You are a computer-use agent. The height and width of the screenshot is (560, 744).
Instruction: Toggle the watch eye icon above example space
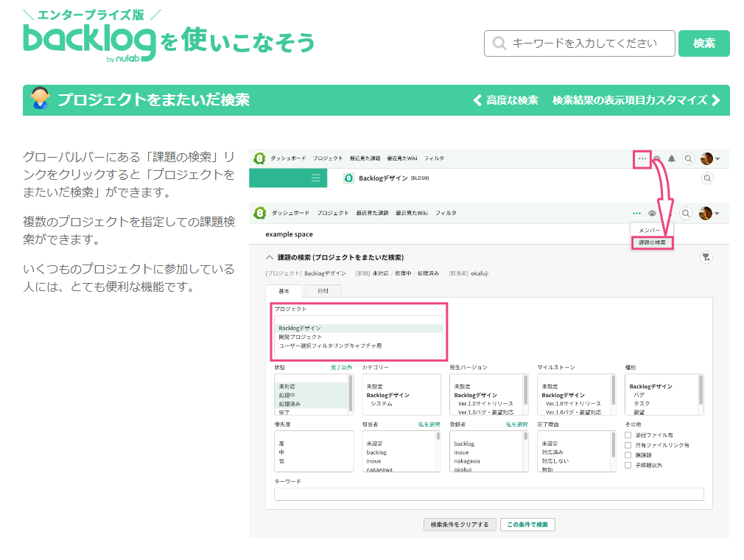(x=652, y=213)
